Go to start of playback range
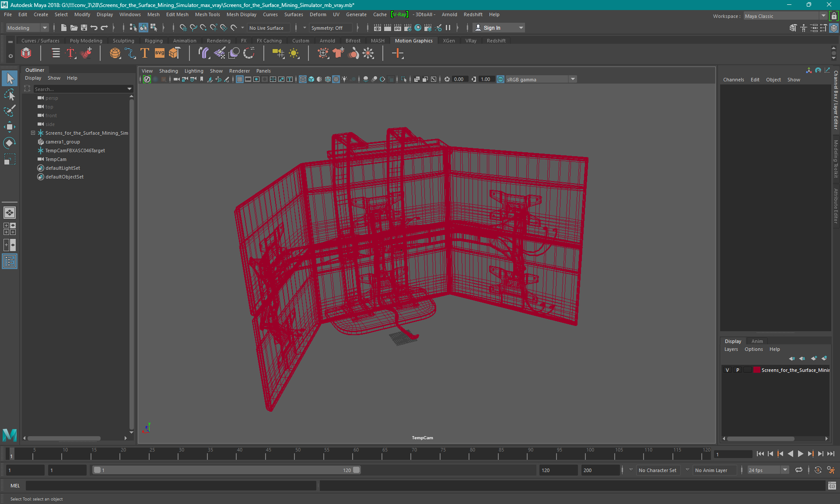The width and height of the screenshot is (840, 504). coord(760,454)
